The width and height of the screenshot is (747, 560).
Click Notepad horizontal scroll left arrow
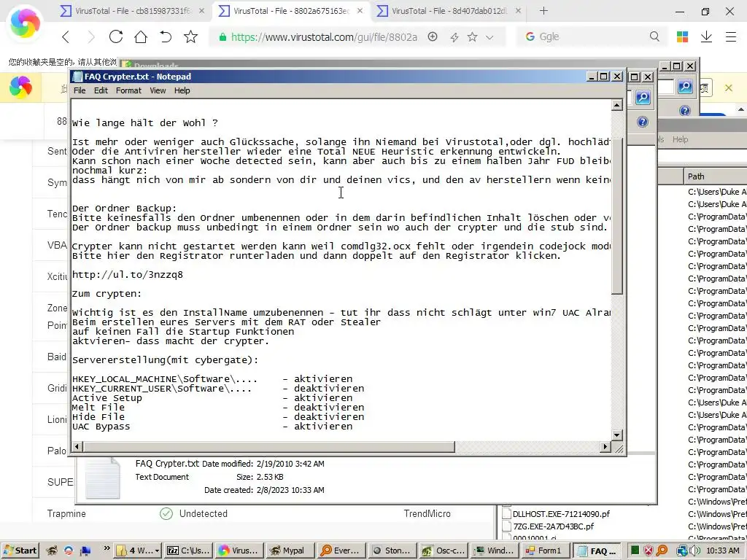pyautogui.click(x=77, y=447)
